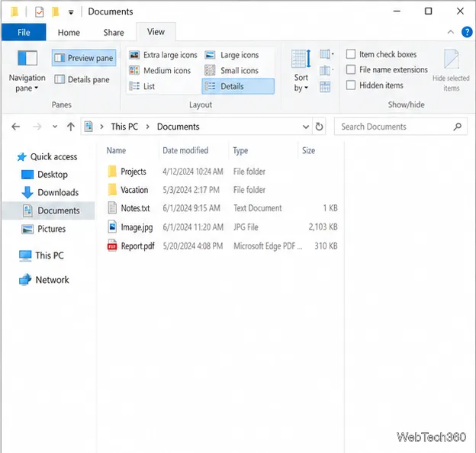Open the File tab

point(24,32)
